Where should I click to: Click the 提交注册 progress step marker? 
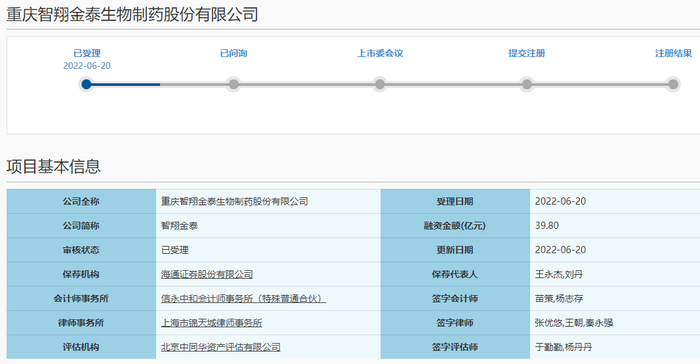pyautogui.click(x=527, y=84)
